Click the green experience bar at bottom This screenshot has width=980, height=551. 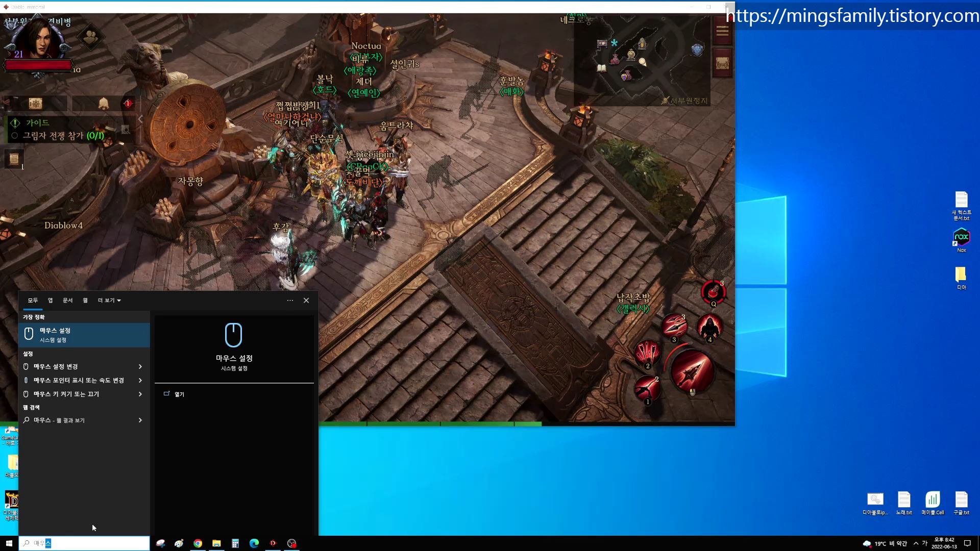(430, 424)
